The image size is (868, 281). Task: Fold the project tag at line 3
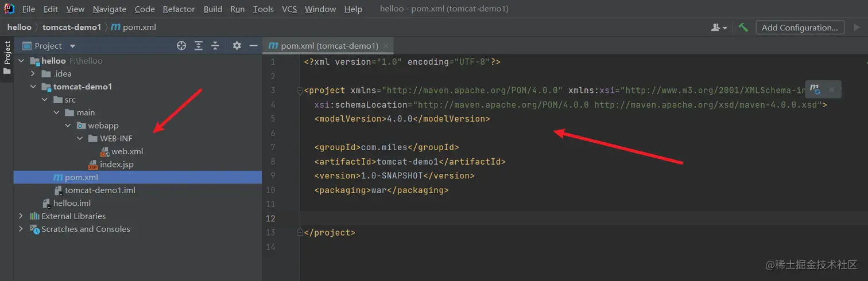point(300,91)
